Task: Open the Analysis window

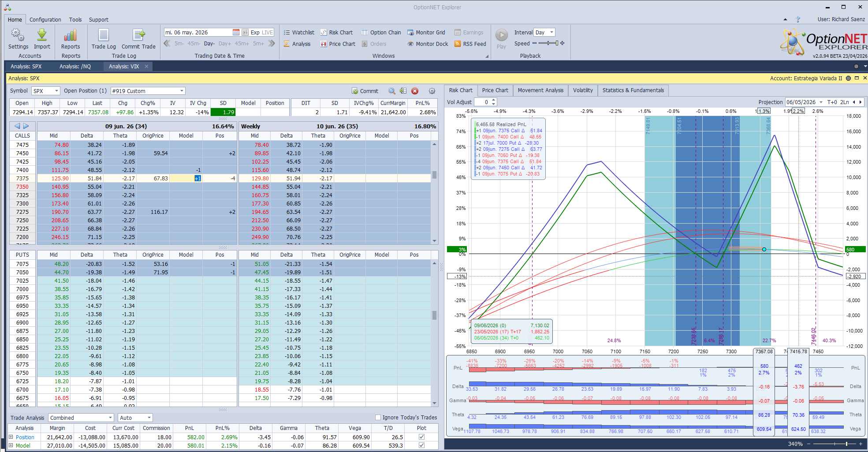Action: (x=297, y=44)
